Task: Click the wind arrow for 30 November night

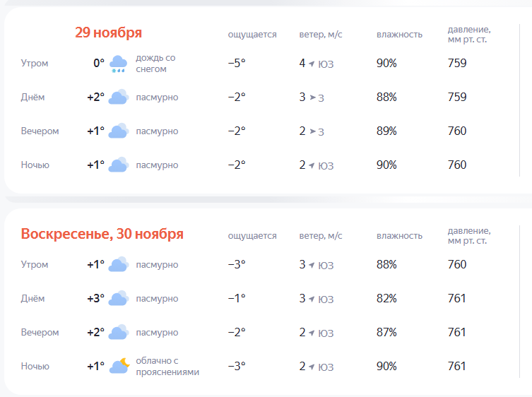Action: [312, 367]
